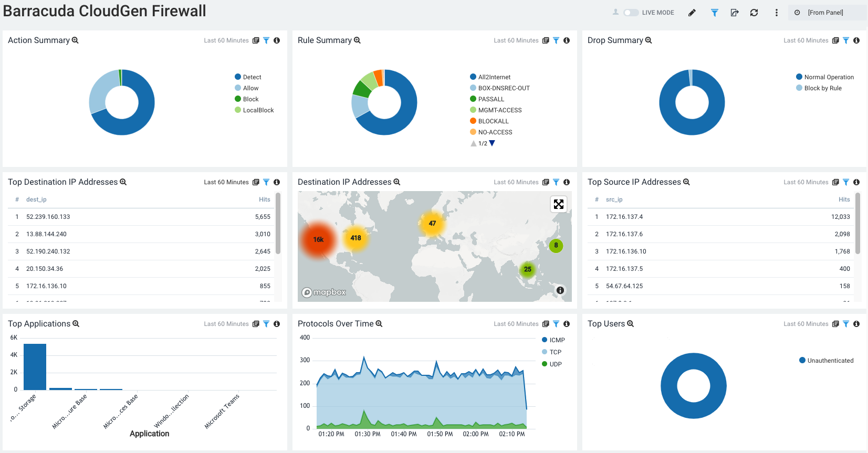Toggle Allow series in Action Summary legend

click(x=247, y=88)
